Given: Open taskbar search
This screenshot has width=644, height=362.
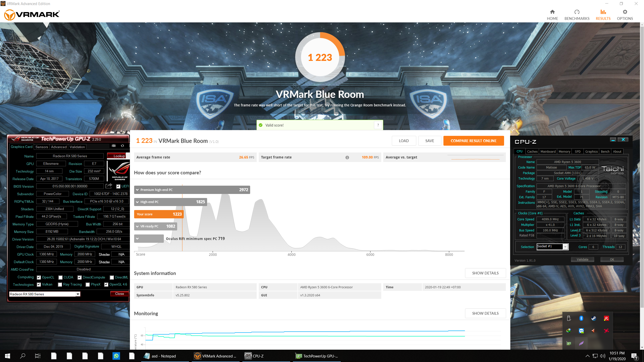Looking at the screenshot, I should [23, 356].
